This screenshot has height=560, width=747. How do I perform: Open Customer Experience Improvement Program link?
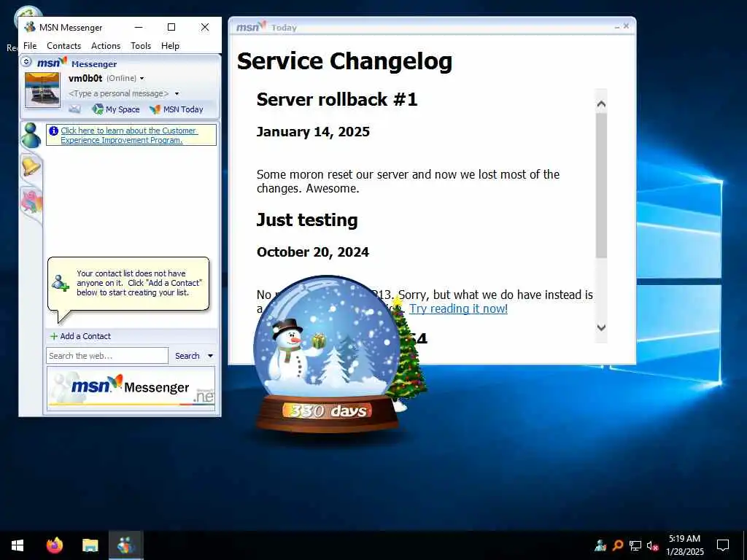(x=128, y=135)
